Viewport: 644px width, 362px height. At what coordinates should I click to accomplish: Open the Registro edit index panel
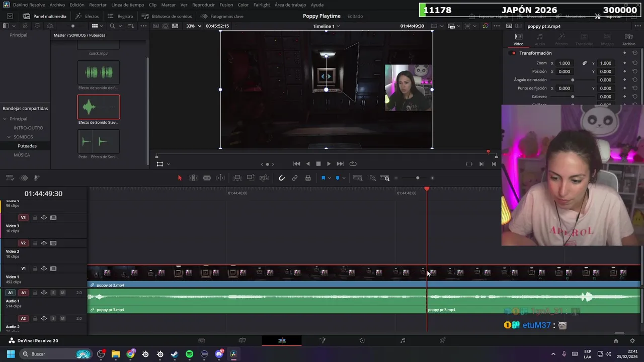click(120, 16)
